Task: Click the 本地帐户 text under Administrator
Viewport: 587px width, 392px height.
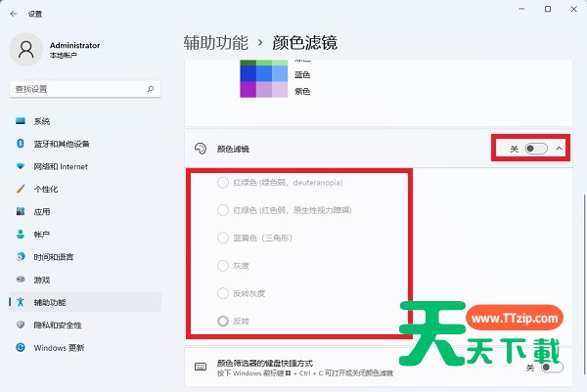Action: point(64,55)
